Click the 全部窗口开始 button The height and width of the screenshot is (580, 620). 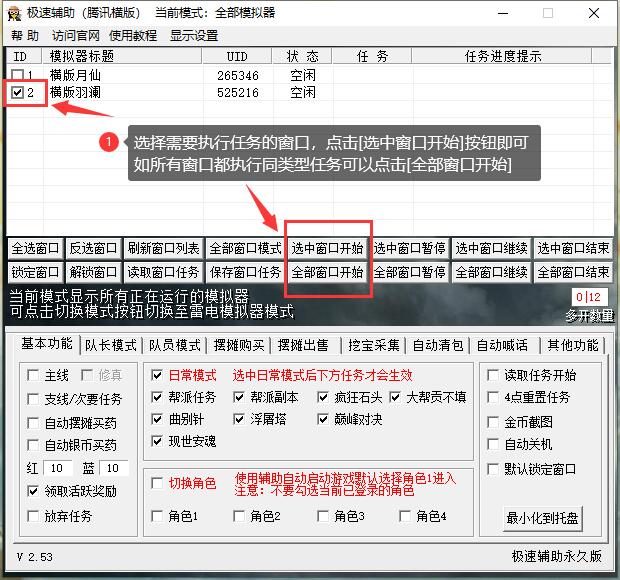328,272
